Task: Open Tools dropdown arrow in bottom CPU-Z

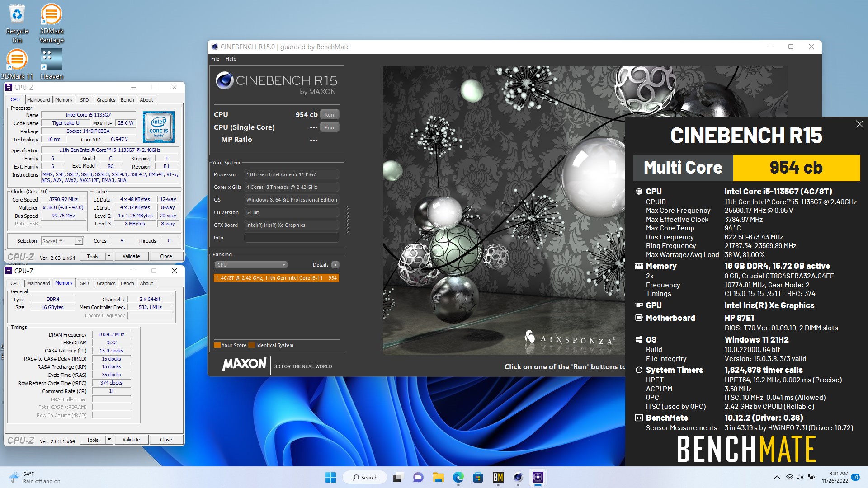Action: [109, 440]
